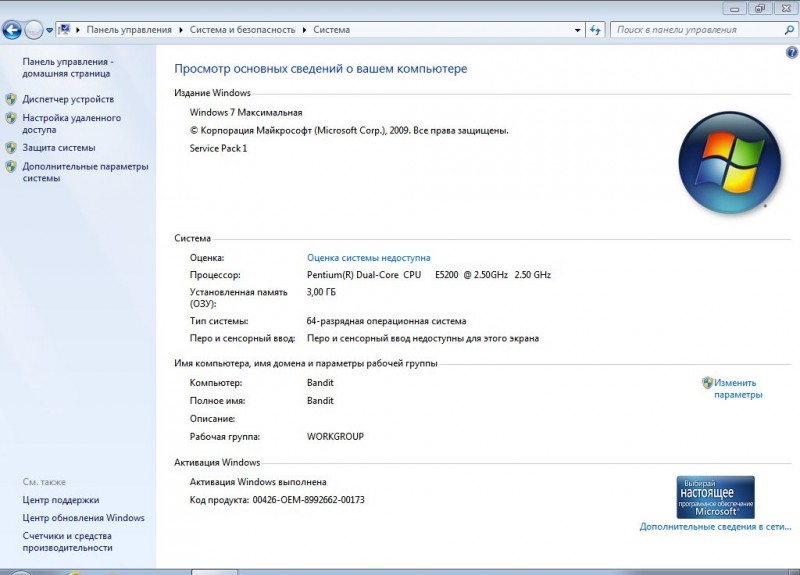Click the Service Pack 1 text

point(218,148)
